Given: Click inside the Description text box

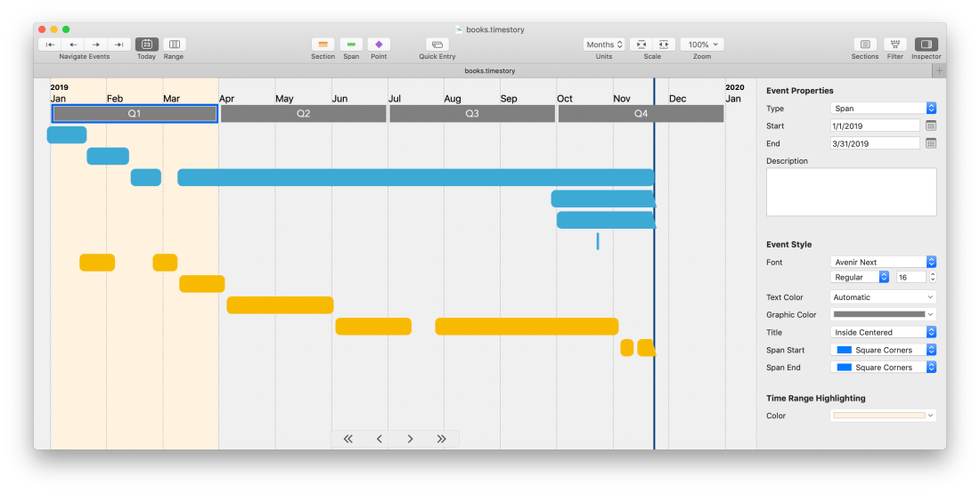Looking at the screenshot, I should pyautogui.click(x=851, y=191).
